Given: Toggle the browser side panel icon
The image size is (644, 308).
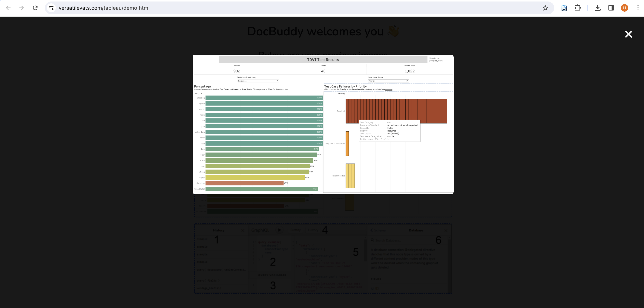Looking at the screenshot, I should pos(611,8).
